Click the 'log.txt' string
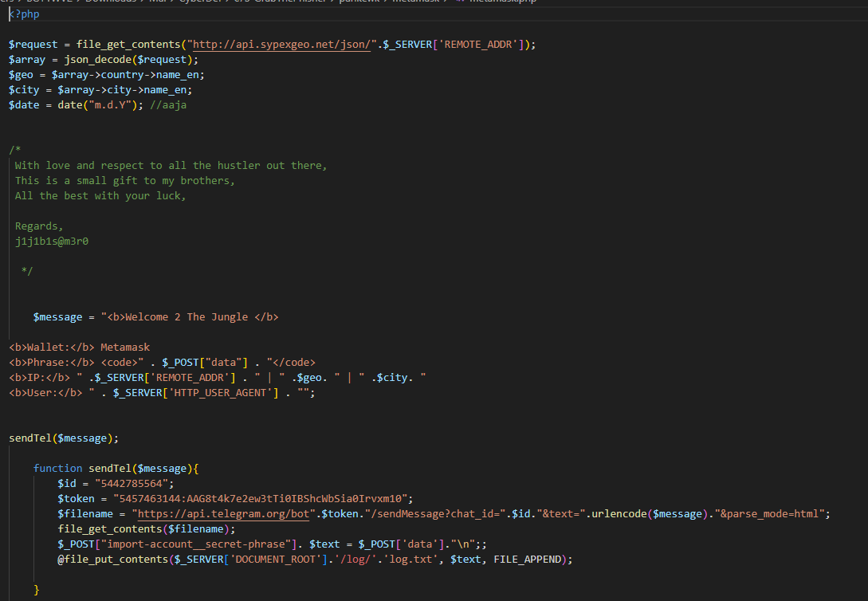The width and height of the screenshot is (868, 601). click(410, 560)
